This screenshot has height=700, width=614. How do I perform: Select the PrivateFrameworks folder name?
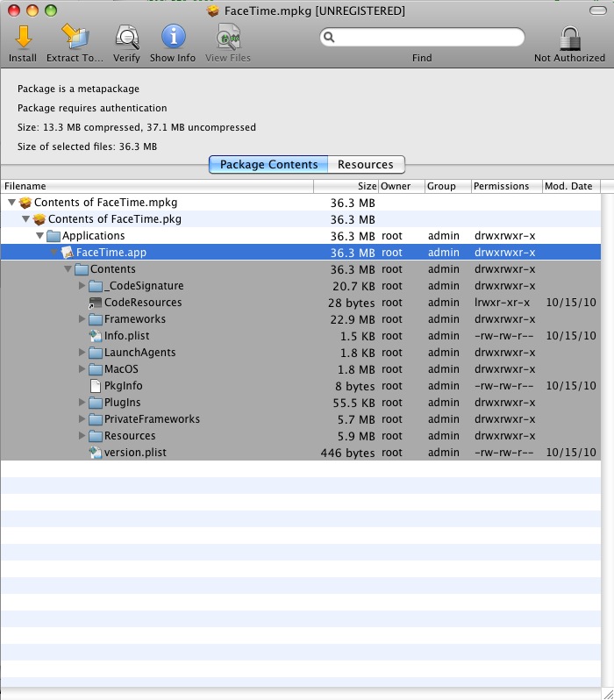pyautogui.click(x=152, y=418)
